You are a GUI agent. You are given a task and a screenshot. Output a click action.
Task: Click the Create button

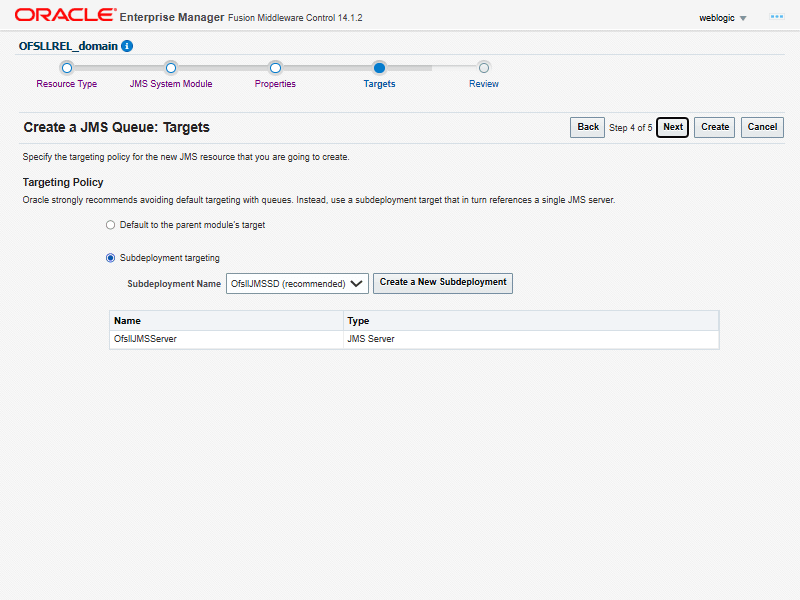click(714, 127)
